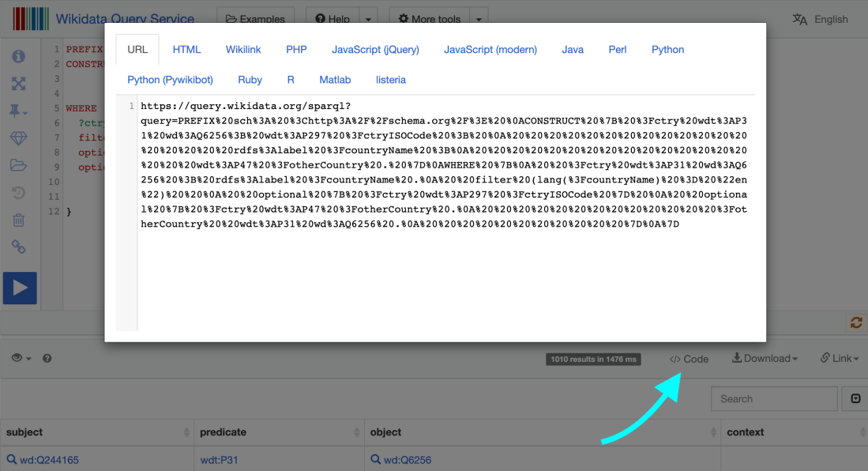Viewport: 868px width, 471px height.
Task: Toggle fullscreen editor mode
Action: point(19,81)
